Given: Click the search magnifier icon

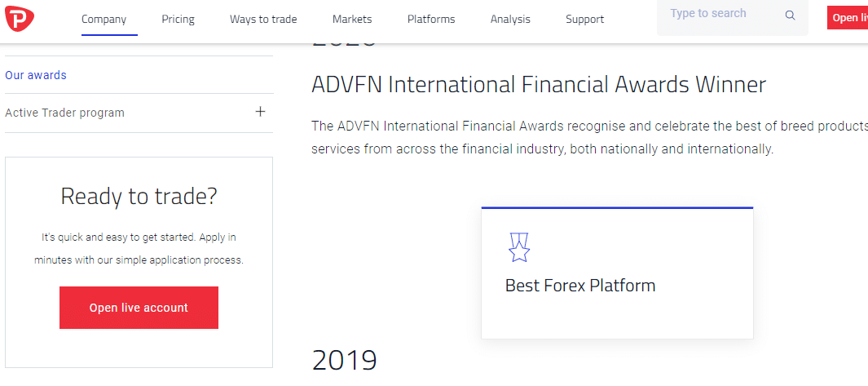Looking at the screenshot, I should pos(790,16).
